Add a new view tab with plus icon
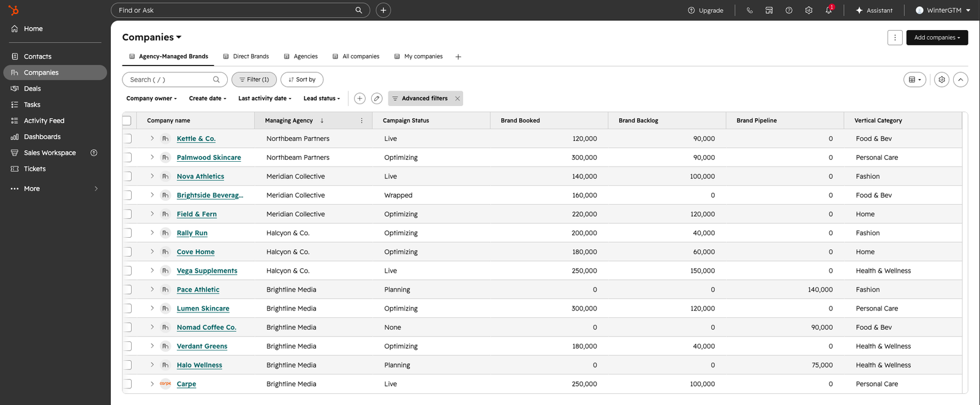Viewport: 980px width, 405px height. pos(458,56)
